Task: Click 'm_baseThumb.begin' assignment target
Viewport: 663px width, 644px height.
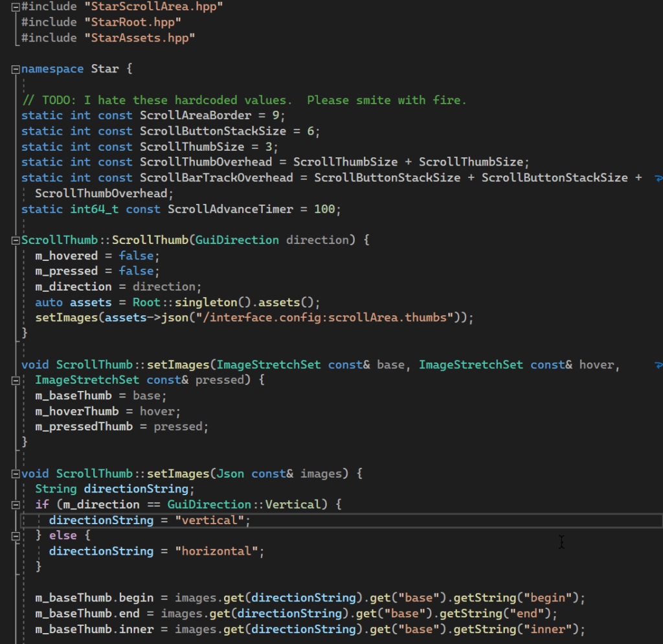Action: click(x=95, y=597)
